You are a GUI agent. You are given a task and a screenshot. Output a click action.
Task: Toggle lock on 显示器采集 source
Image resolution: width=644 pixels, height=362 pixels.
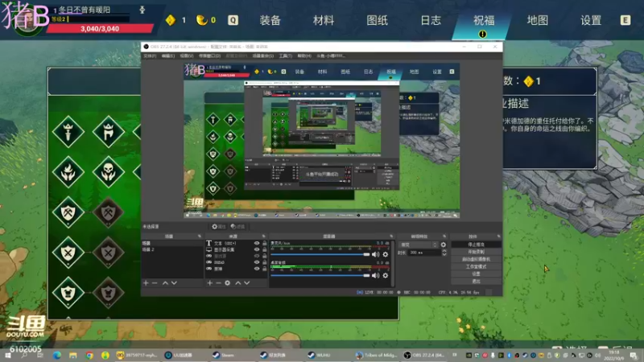(x=265, y=249)
